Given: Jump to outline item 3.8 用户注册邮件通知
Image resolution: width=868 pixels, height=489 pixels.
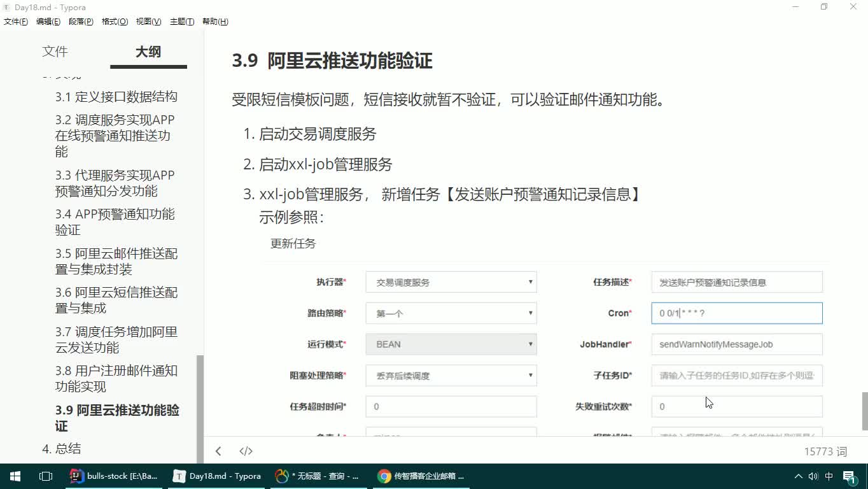Looking at the screenshot, I should click(x=116, y=378).
